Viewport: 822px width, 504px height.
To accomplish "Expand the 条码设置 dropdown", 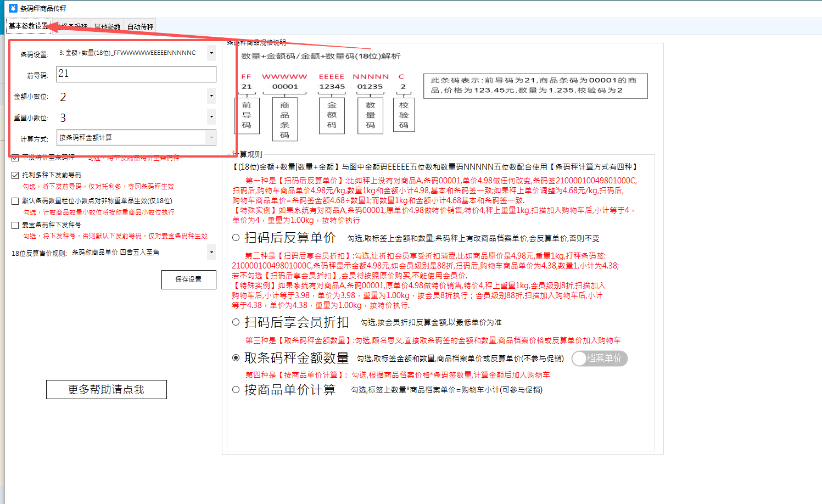I will coord(211,53).
